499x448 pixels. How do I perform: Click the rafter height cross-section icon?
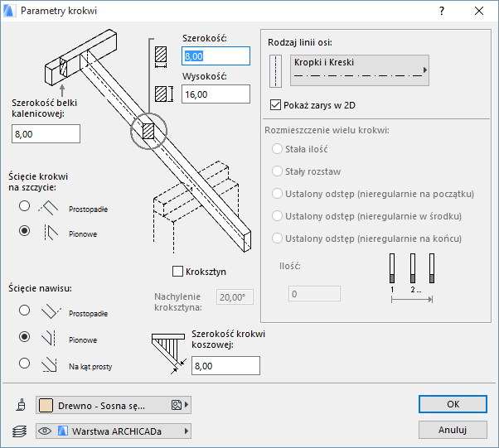click(x=164, y=94)
